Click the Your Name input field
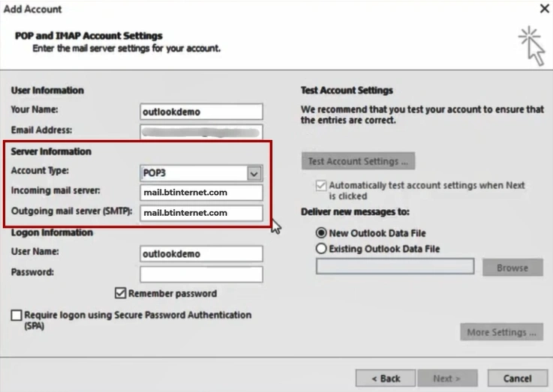 (201, 112)
